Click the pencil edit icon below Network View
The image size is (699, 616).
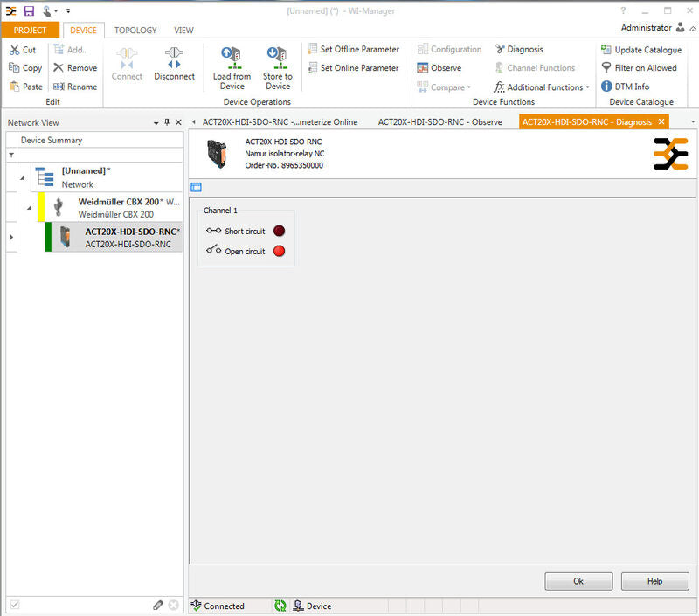coord(158,605)
